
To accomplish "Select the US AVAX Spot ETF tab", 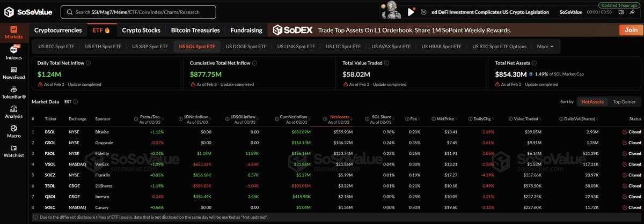I will pos(390,47).
